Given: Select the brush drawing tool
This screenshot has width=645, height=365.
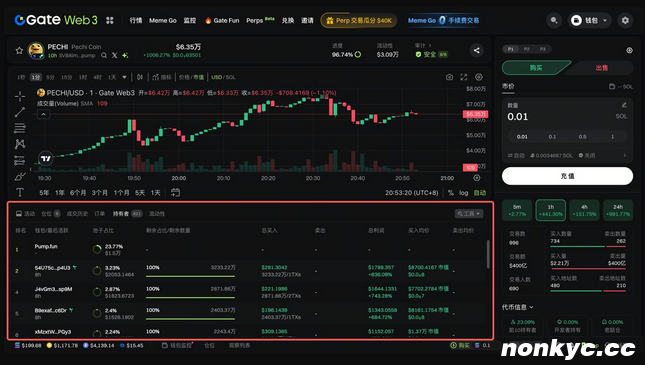Looking at the screenshot, I should pos(20,177).
